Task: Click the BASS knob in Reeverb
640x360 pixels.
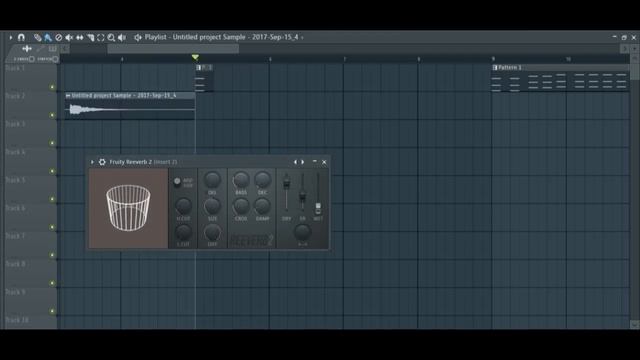Action: [x=241, y=180]
